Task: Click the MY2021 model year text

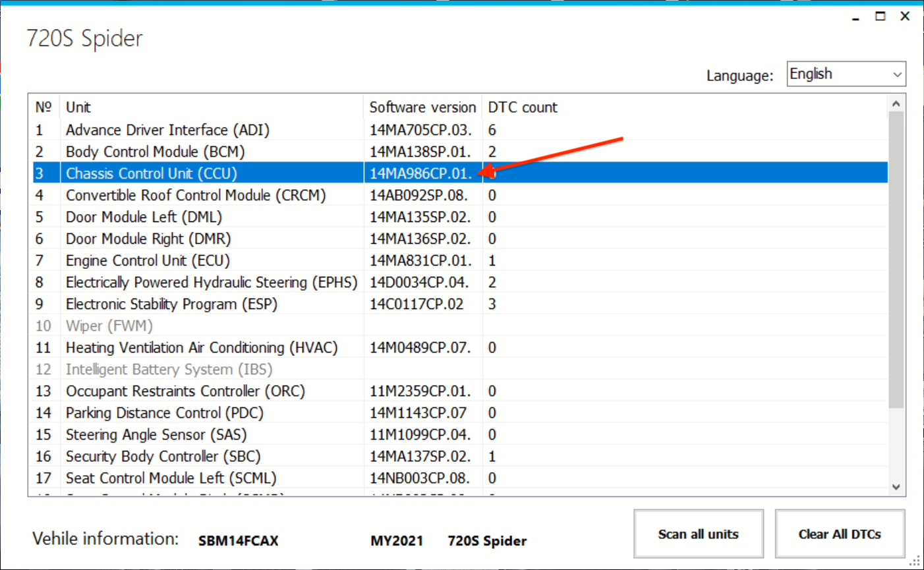Action: 397,541
